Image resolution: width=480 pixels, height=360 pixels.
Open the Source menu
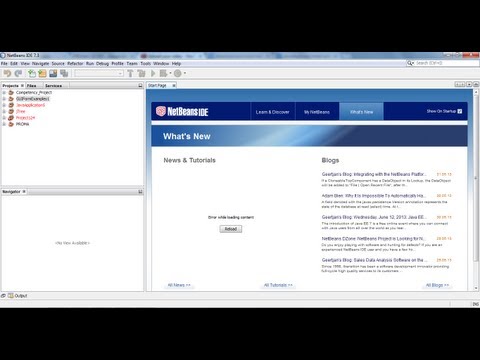58,63
